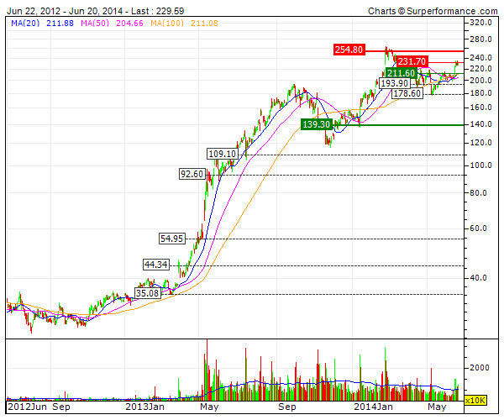Click the date range header with Last 229.59
This screenshot has width=504, height=420.
[96, 11]
